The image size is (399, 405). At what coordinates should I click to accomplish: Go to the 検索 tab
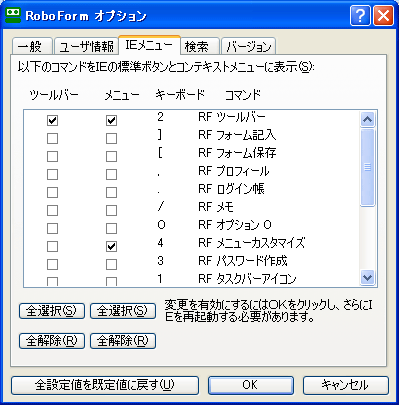200,46
